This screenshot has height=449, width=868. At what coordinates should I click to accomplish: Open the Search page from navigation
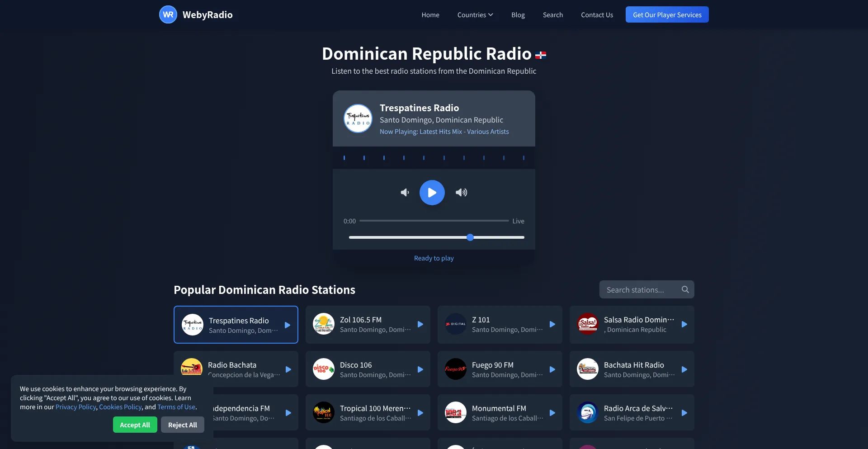[553, 15]
